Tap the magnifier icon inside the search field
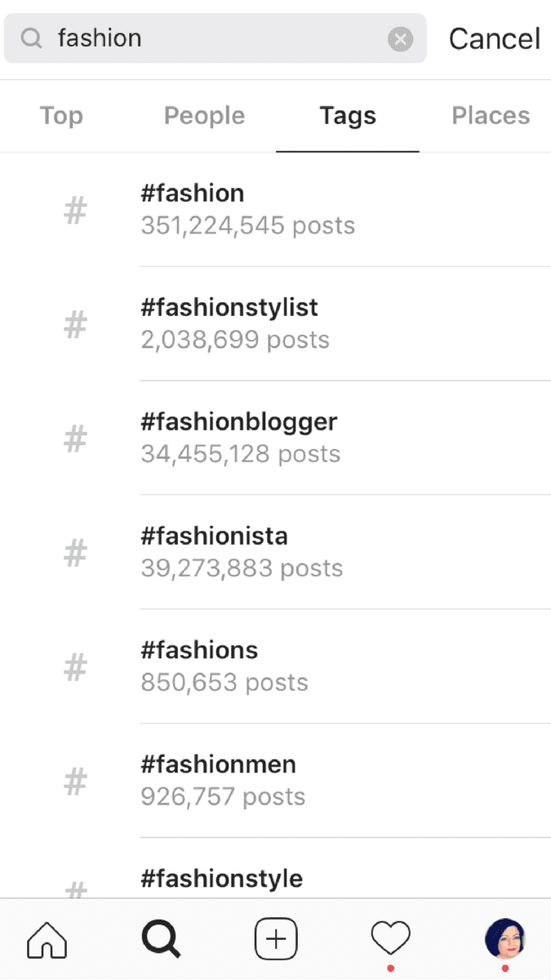Screen dimensions: 551x980 (x=30, y=38)
